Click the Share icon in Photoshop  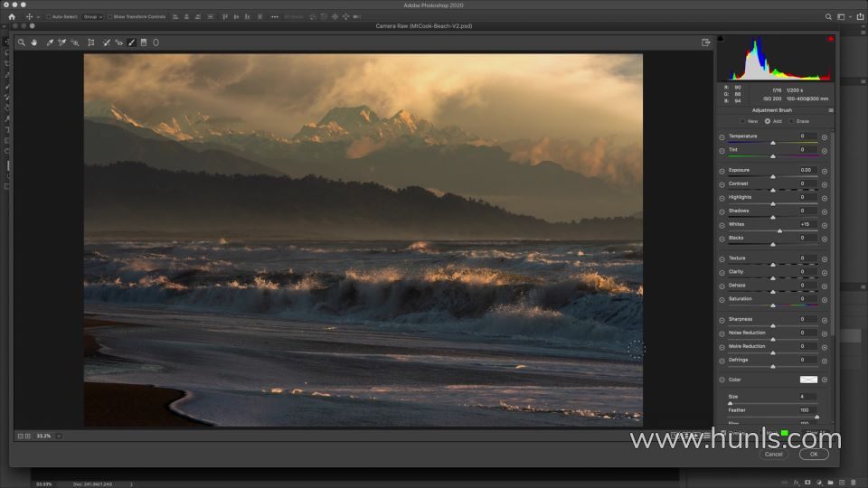(x=860, y=16)
